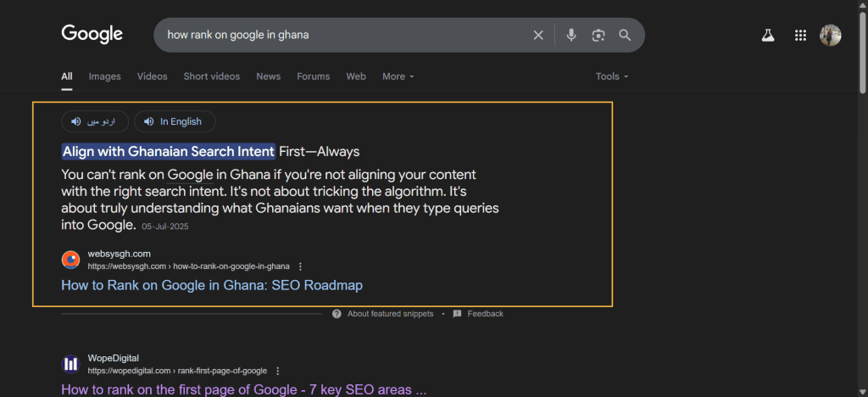
Task: Clear the search box with X icon
Action: pyautogui.click(x=538, y=36)
